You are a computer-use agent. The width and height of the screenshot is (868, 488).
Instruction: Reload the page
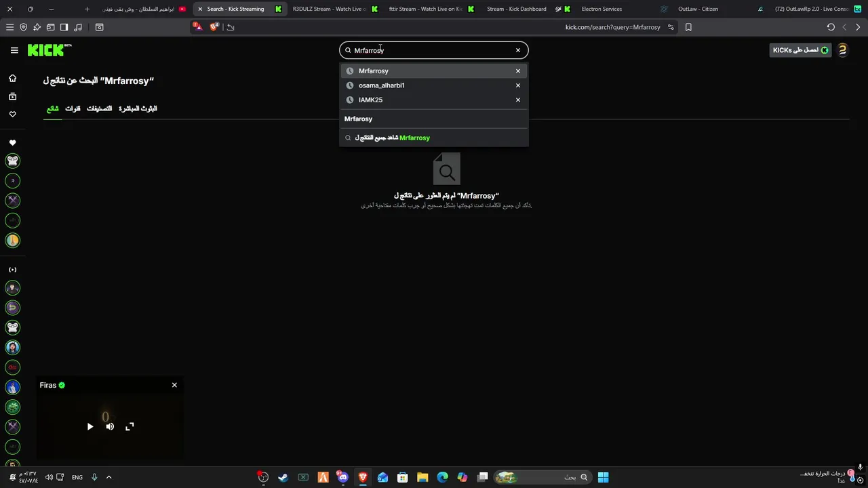pyautogui.click(x=831, y=27)
